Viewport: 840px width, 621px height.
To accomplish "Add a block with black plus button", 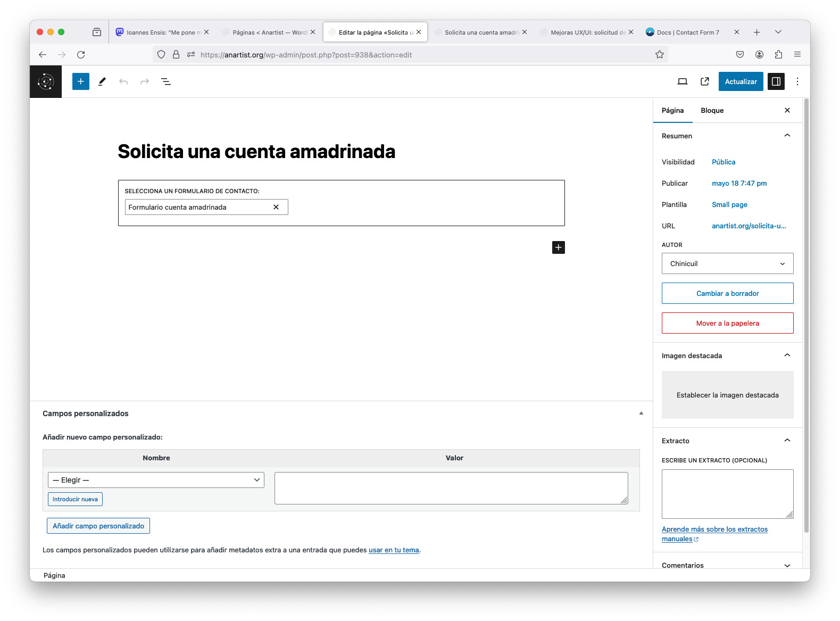I will coord(559,247).
